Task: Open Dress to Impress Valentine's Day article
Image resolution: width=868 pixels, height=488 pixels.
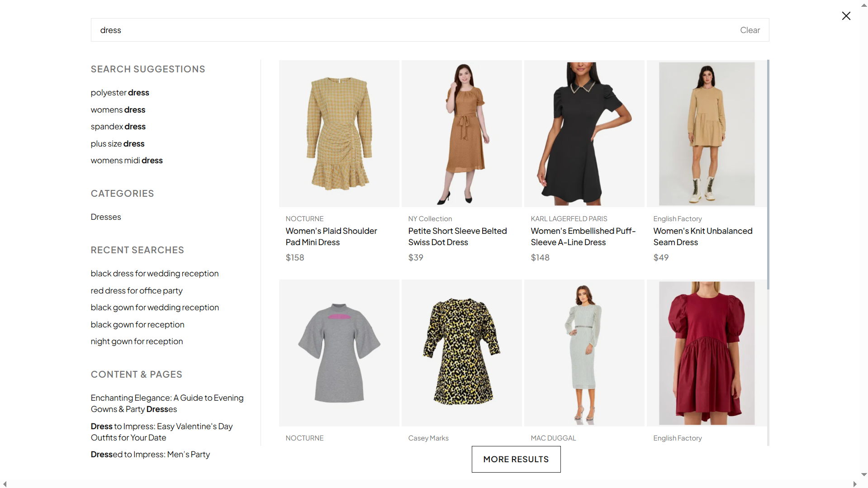Action: pyautogui.click(x=161, y=432)
